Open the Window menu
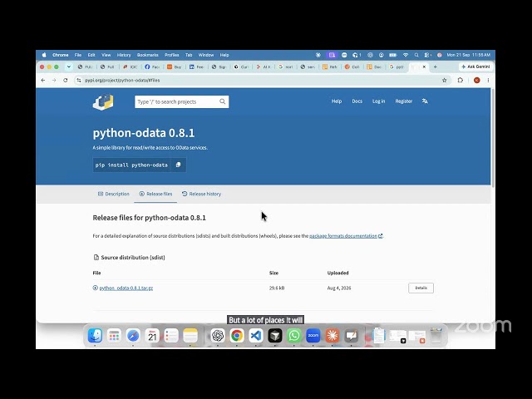Image resolution: width=532 pixels, height=399 pixels. 206,55
